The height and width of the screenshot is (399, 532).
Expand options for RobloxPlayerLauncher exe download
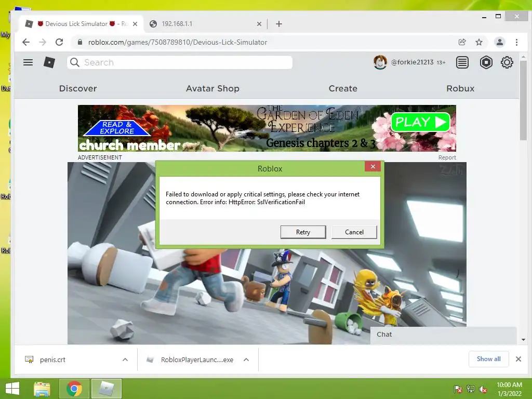point(246,360)
